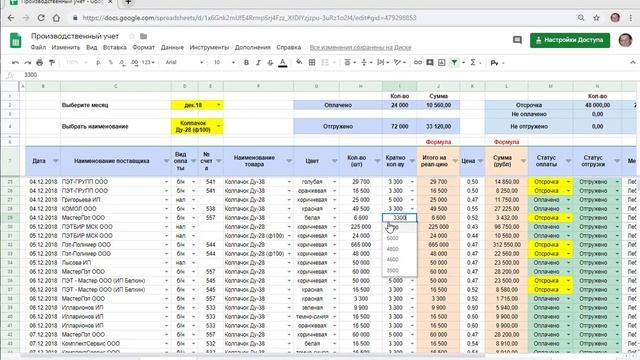This screenshot has height=360, width=640.
Task: Open the fill color picker
Action: click(x=299, y=62)
